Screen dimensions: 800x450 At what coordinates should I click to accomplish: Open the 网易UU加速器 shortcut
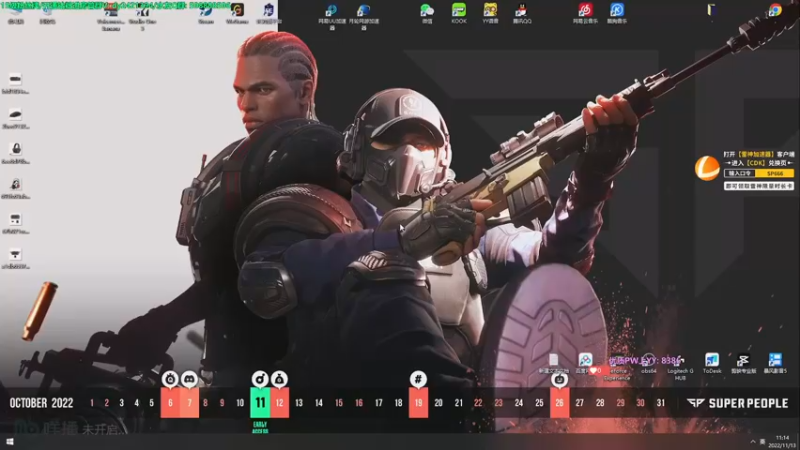point(332,17)
